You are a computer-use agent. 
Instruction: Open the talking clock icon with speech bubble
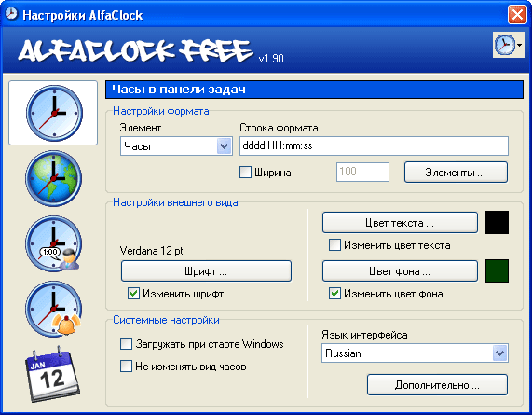[54, 243]
